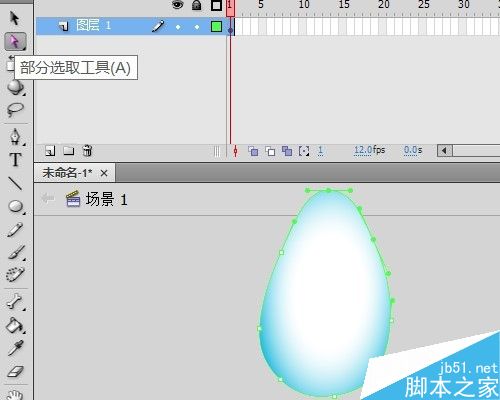Click the New Folder icon
This screenshot has height=400, width=500.
click(69, 151)
